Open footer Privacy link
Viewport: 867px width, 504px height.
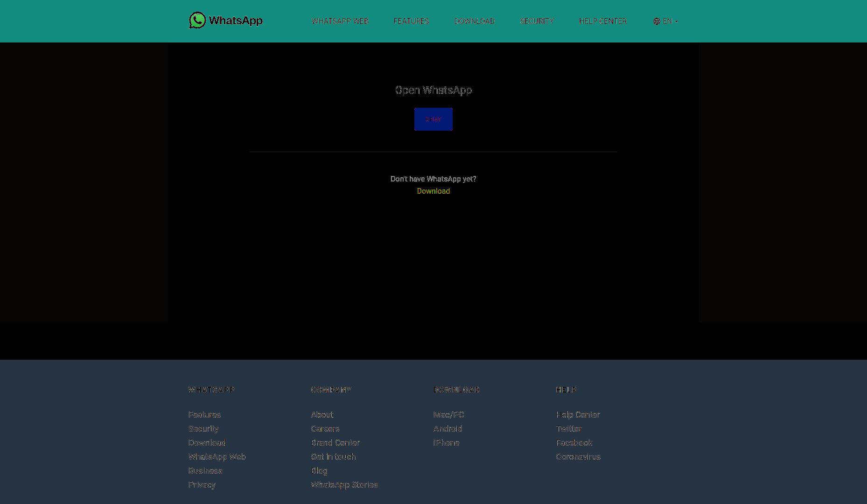tap(202, 484)
